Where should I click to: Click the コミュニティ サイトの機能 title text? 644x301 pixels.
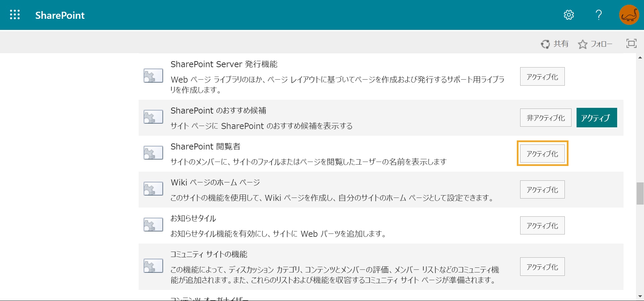(x=209, y=254)
